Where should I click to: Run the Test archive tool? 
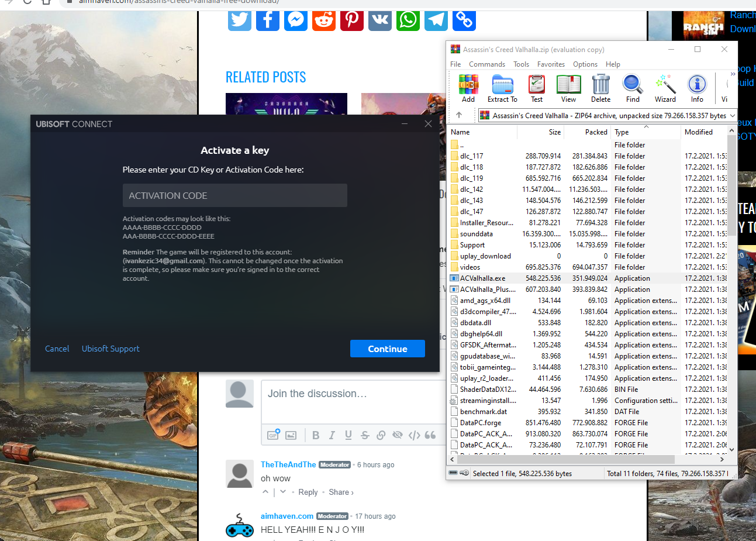click(537, 89)
